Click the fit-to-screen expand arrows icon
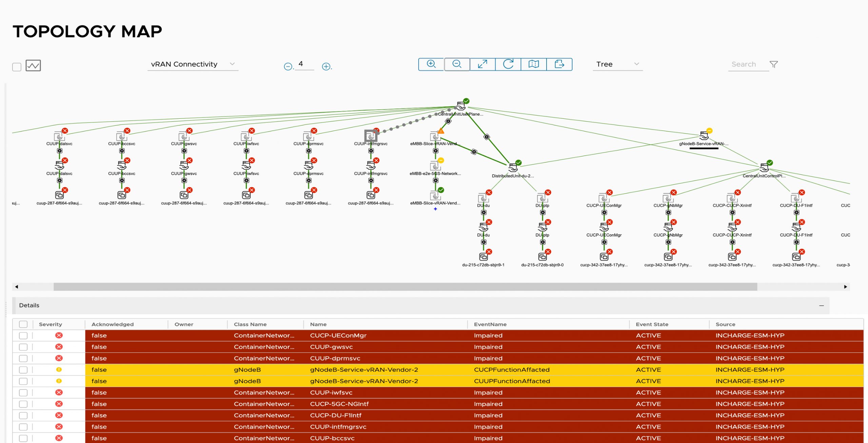The height and width of the screenshot is (443, 868). (x=482, y=64)
